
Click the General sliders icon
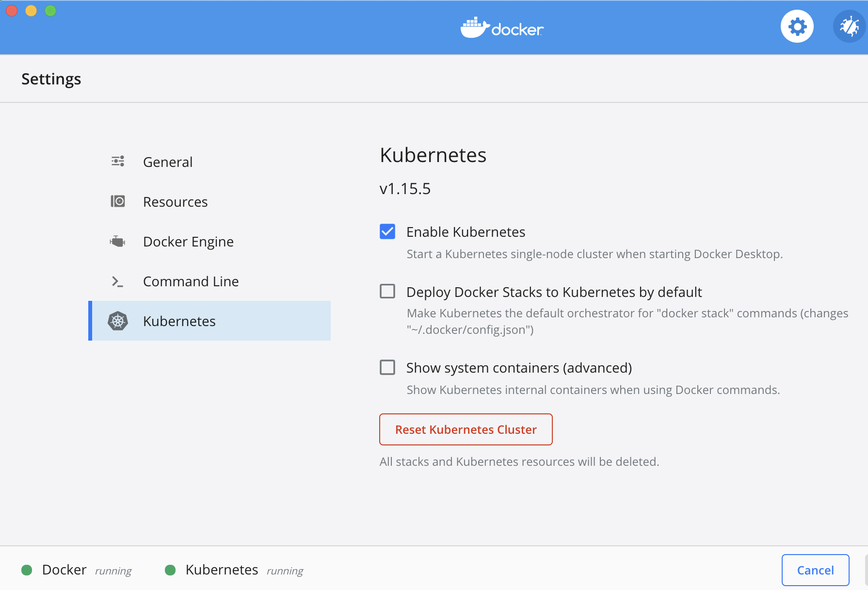[x=118, y=161]
